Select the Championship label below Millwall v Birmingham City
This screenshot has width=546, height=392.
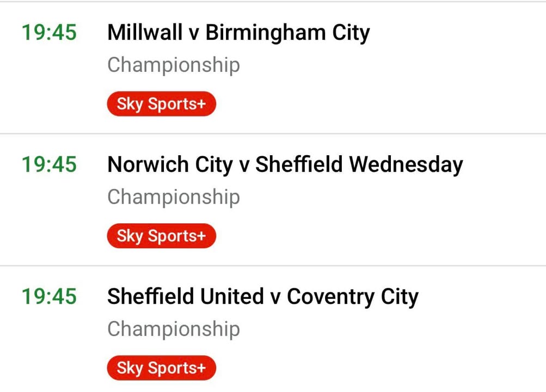[174, 65]
